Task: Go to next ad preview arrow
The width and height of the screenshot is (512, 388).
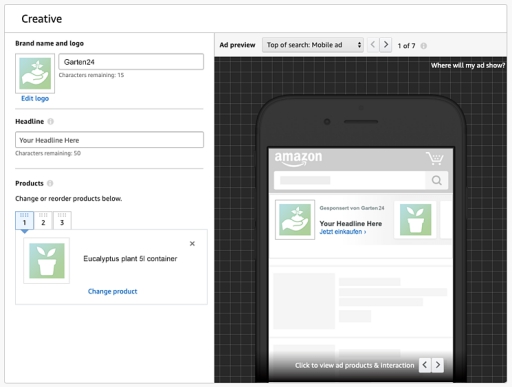Action: [386, 44]
